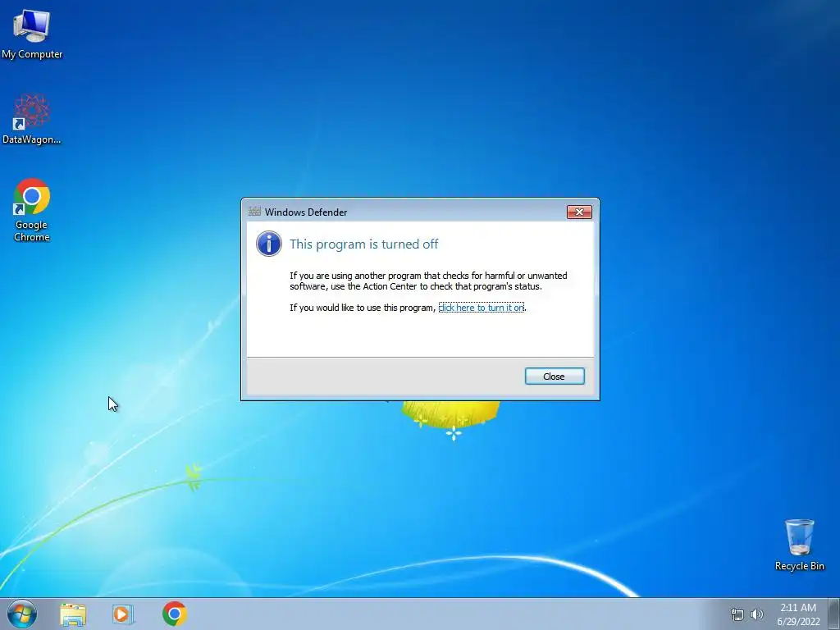Open the My Computer desktop icon
Image resolution: width=840 pixels, height=630 pixels.
pyautogui.click(x=32, y=33)
